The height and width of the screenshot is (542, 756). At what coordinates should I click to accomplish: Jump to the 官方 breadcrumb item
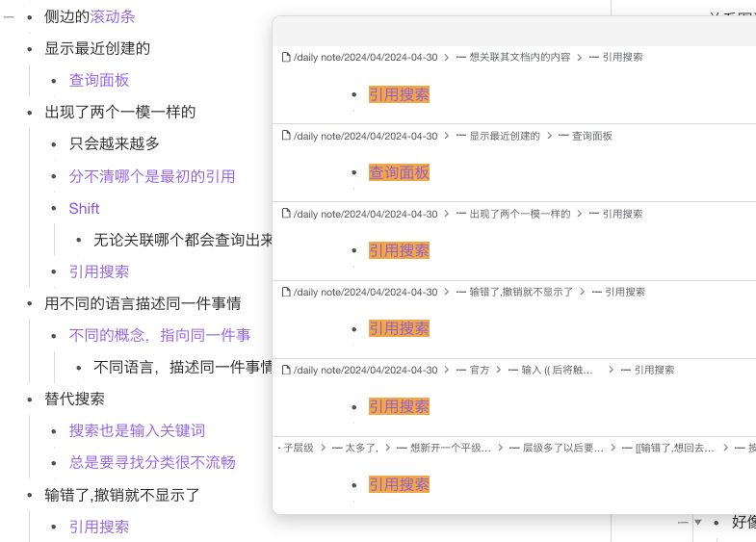(480, 370)
